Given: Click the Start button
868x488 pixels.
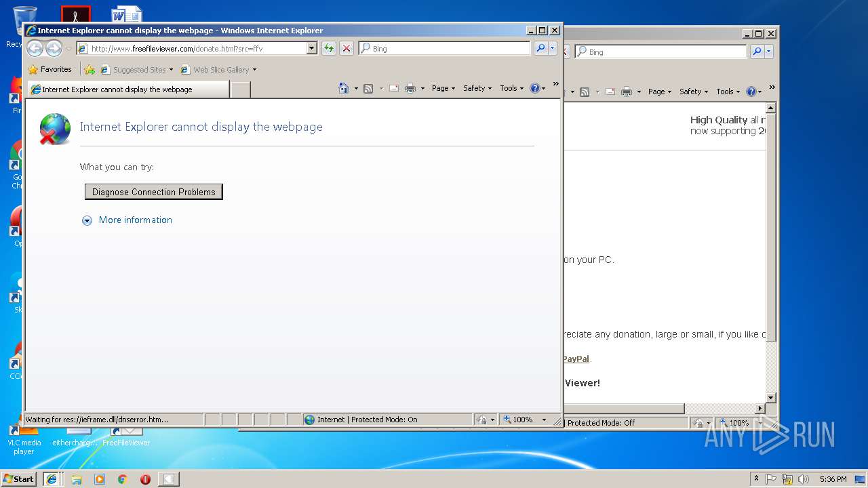Looking at the screenshot, I should coord(19,479).
